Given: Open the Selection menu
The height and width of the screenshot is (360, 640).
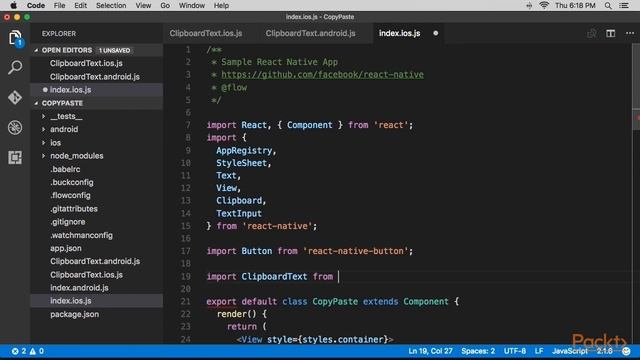Looking at the screenshot, I should click(111, 5).
